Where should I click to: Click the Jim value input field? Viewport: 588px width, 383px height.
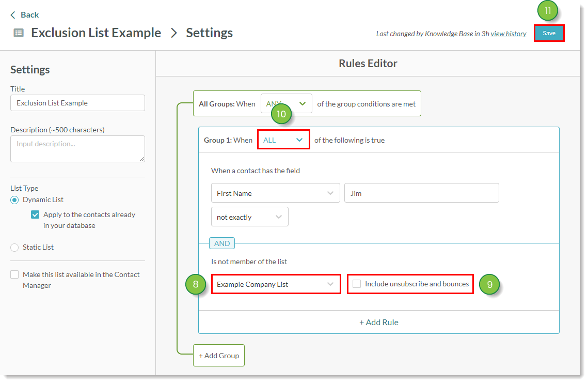click(421, 193)
